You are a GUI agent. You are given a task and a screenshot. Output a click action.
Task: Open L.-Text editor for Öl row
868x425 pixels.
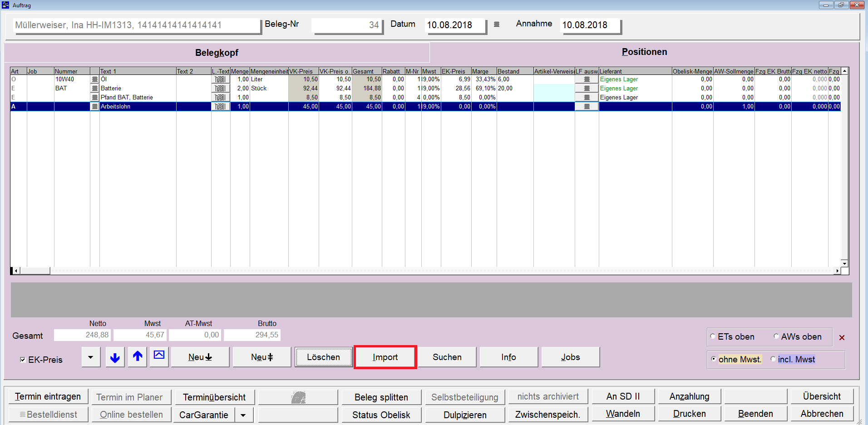click(221, 79)
